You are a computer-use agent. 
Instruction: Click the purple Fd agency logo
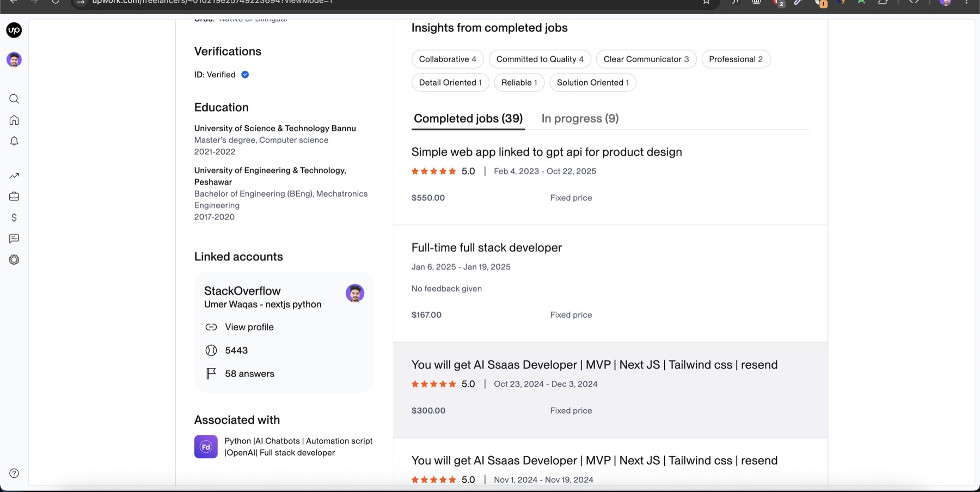tap(206, 447)
